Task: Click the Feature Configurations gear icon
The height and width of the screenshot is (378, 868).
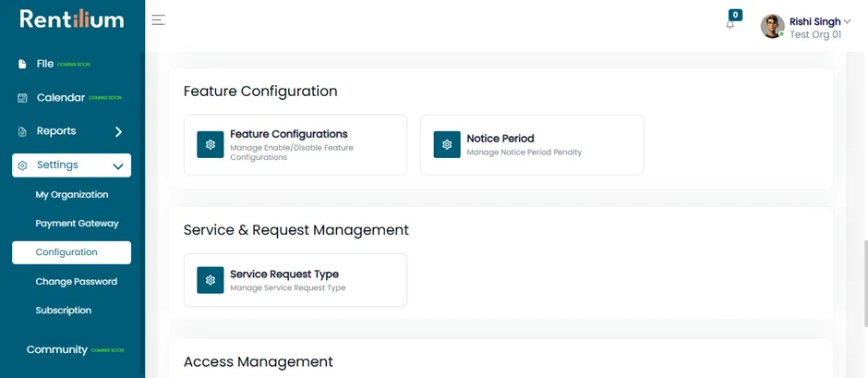Action: point(211,145)
